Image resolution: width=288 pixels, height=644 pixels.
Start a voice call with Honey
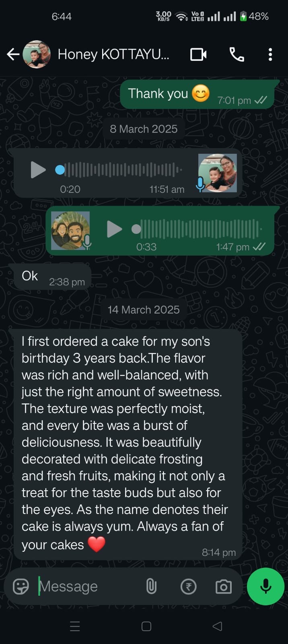237,54
